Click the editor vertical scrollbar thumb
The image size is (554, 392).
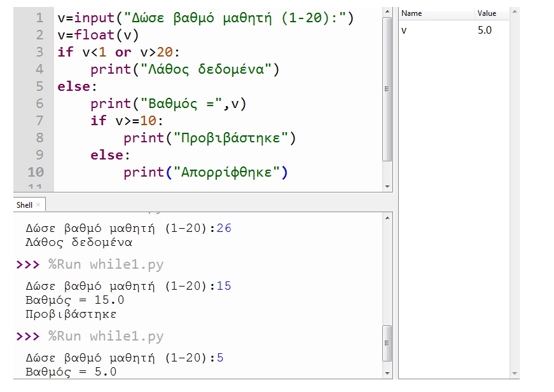pos(387,89)
